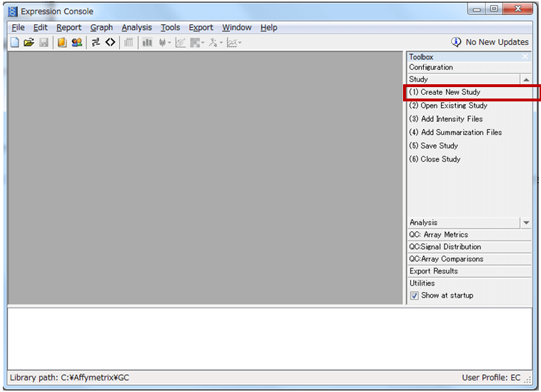This screenshot has width=541, height=392.
Task: Click the No New Updates info icon
Action: (x=456, y=42)
